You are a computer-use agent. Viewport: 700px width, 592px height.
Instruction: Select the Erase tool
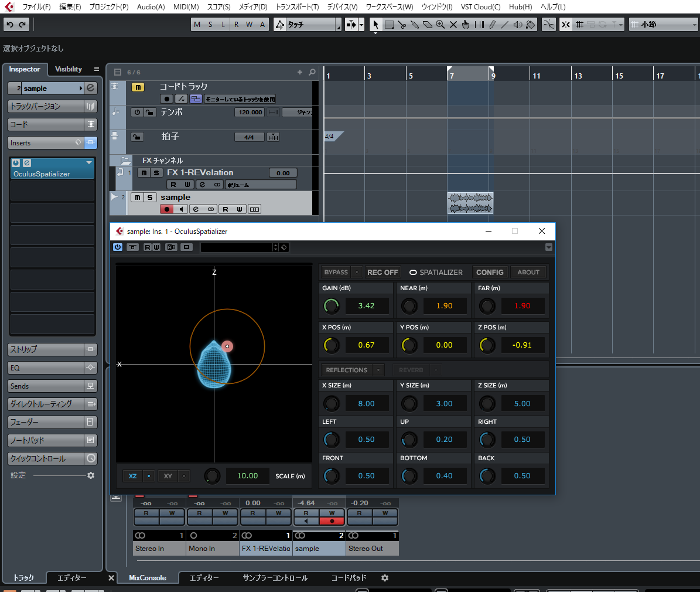(428, 25)
